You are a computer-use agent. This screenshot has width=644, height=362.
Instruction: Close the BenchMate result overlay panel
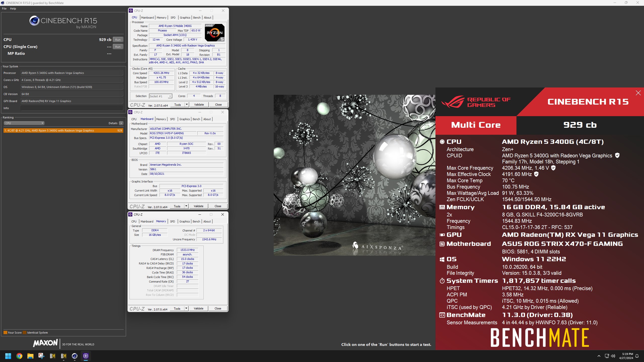638,93
